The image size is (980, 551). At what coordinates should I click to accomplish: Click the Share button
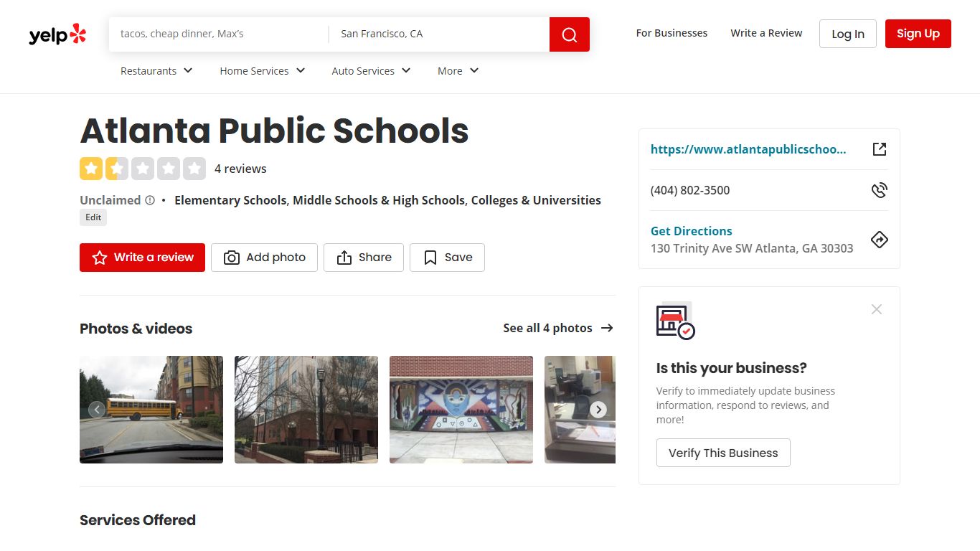[364, 258]
